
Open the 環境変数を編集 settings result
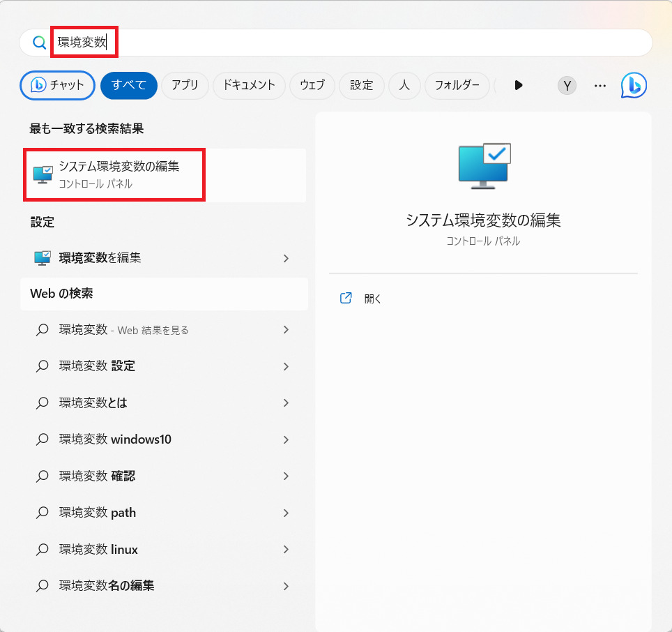[165, 257]
